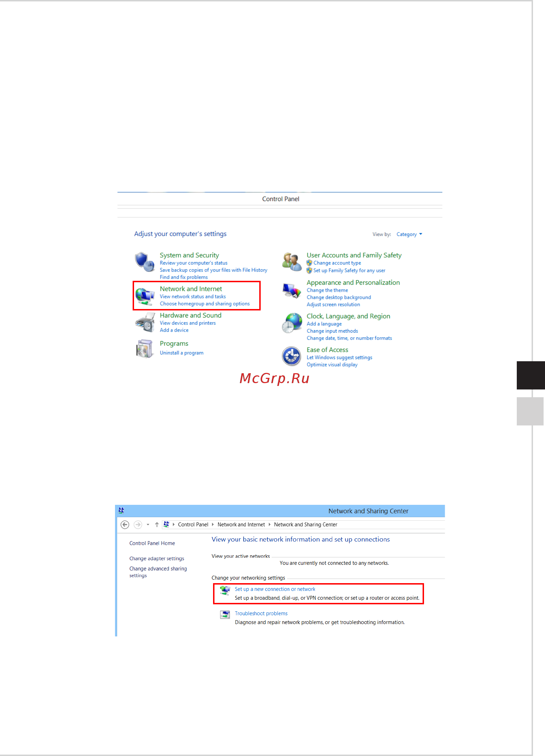The width and height of the screenshot is (545, 756).
Task: Open the System and Security shield icon
Action: [145, 262]
